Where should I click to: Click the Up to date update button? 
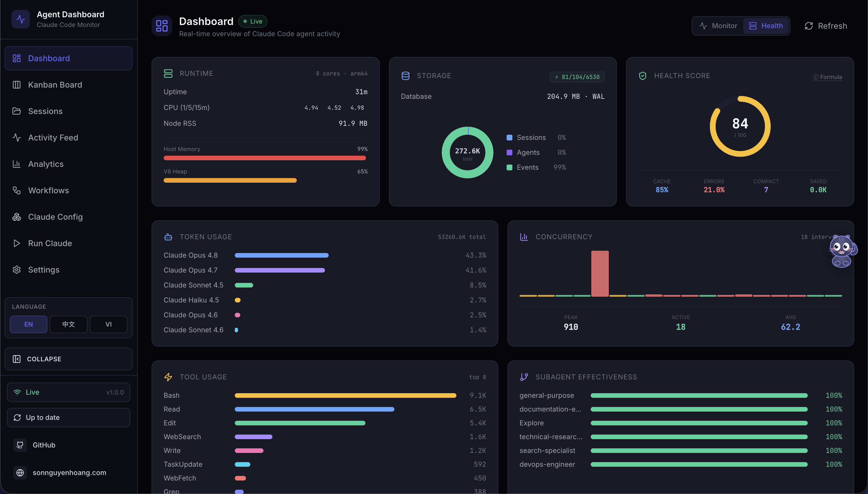pyautogui.click(x=69, y=418)
